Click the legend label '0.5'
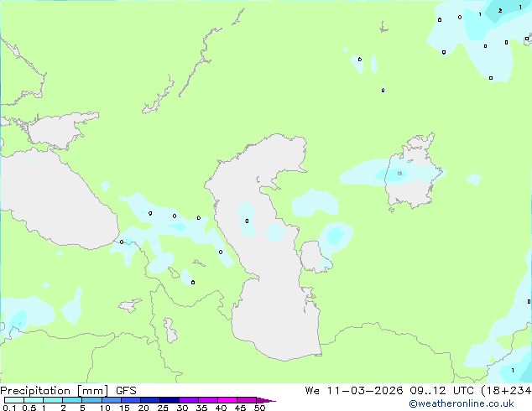The image size is (532, 411). 29,408
